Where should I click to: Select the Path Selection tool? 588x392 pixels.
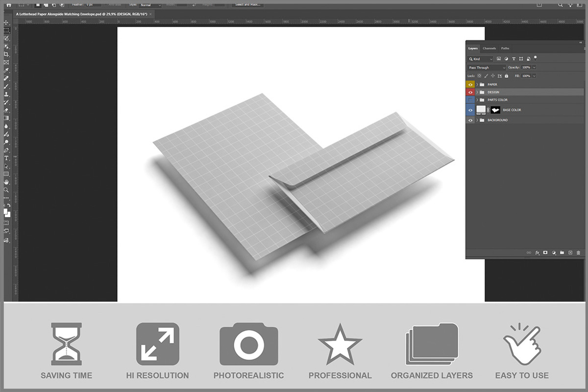coord(7,166)
